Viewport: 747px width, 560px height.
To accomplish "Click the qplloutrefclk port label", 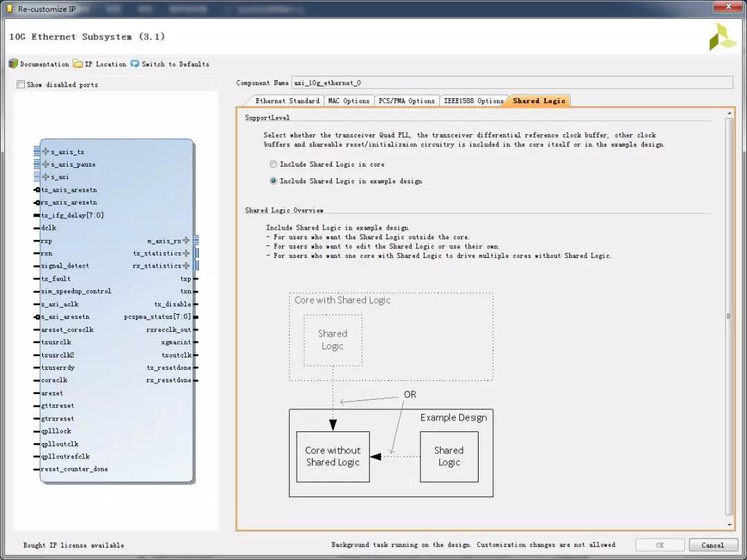I will [x=65, y=456].
